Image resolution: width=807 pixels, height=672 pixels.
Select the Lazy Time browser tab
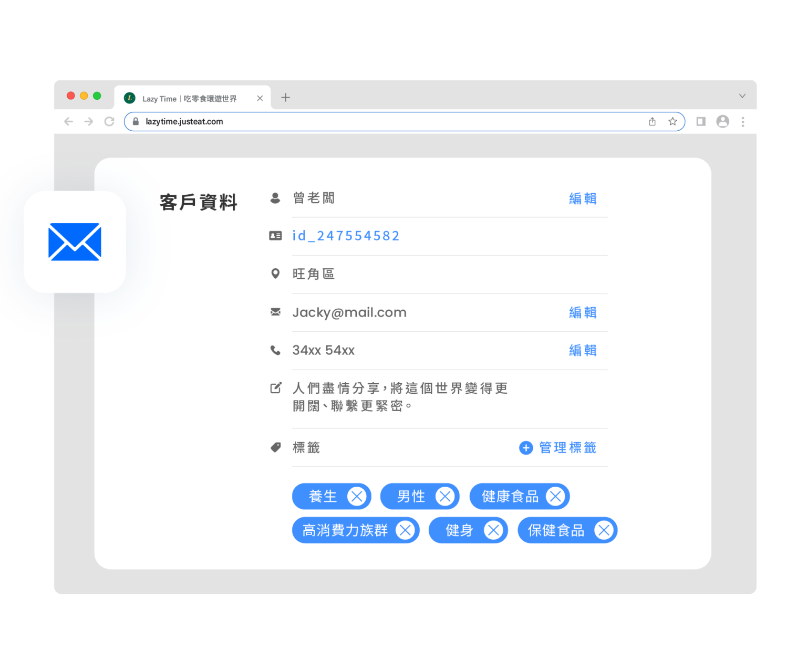[x=192, y=98]
